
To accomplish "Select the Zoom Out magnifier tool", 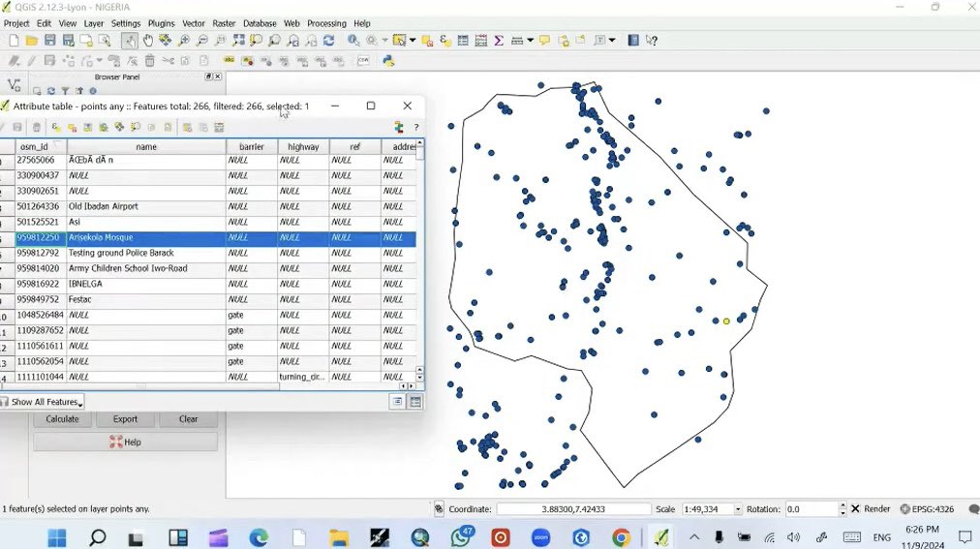I will click(x=201, y=41).
